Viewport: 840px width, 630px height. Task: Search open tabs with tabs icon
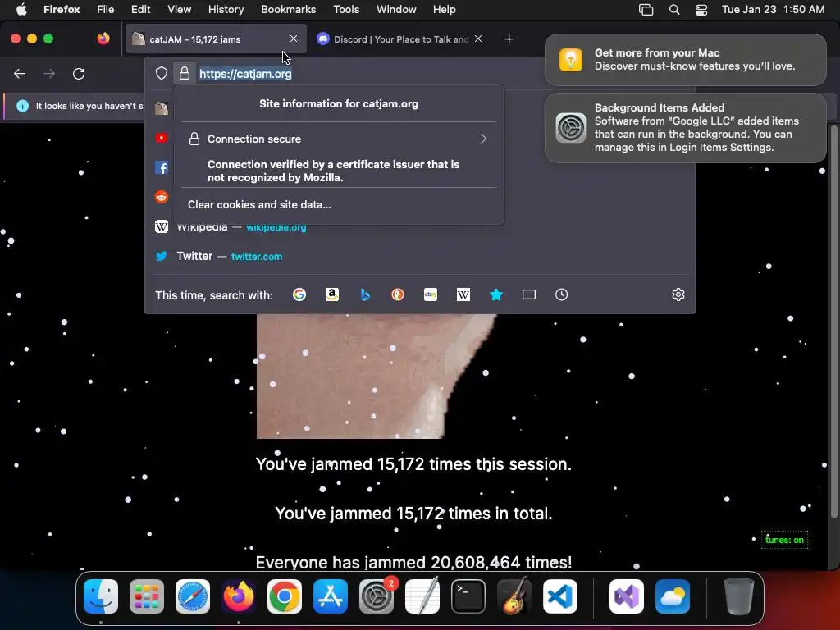[529, 294]
